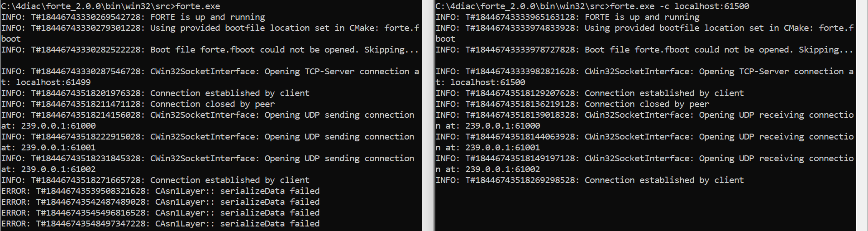Click the second 'serializeData failed' ERROR line

(x=160, y=202)
